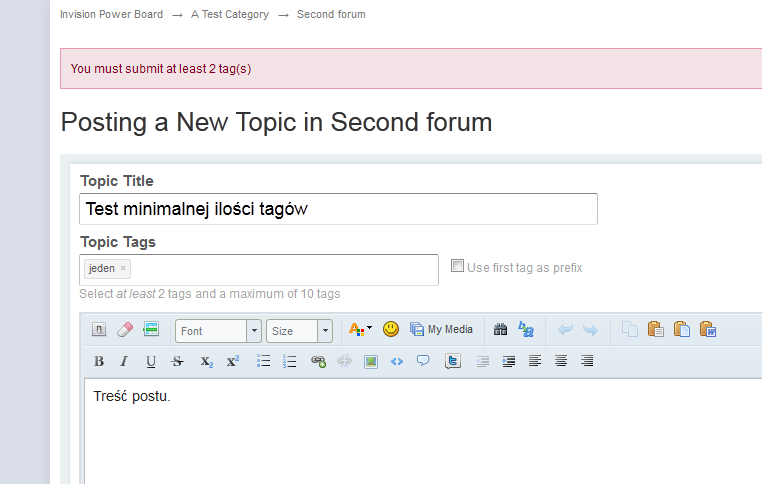The image size is (762, 484).
Task: Click the unlink icon
Action: click(x=344, y=361)
